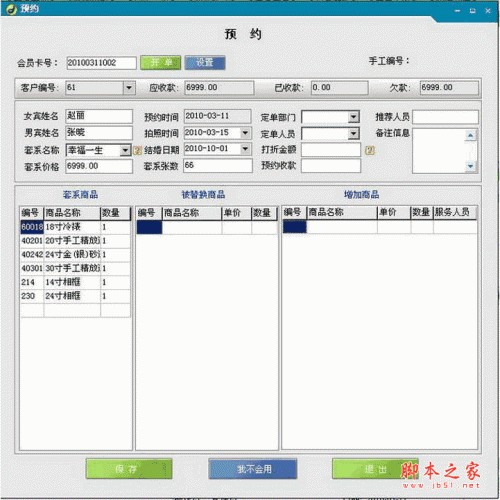Open the 拍照时间 date dropdown
Screen dimensions: 500x500
[x=245, y=133]
